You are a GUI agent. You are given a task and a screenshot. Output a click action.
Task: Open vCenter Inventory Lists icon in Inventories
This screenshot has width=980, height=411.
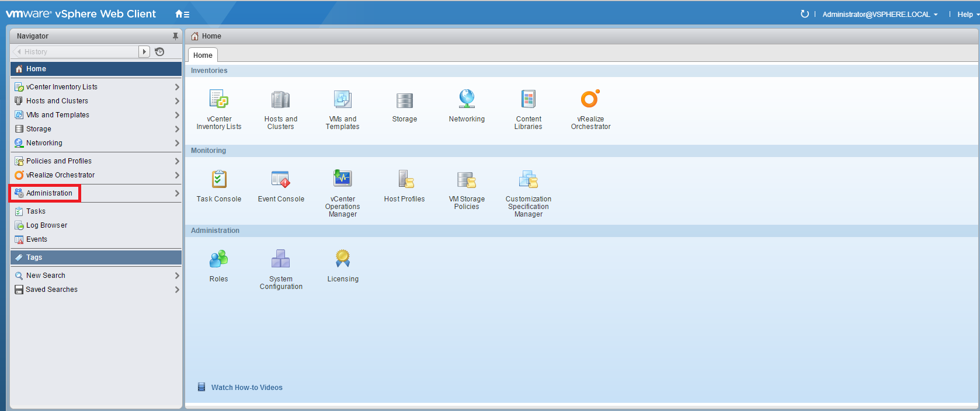tap(219, 99)
